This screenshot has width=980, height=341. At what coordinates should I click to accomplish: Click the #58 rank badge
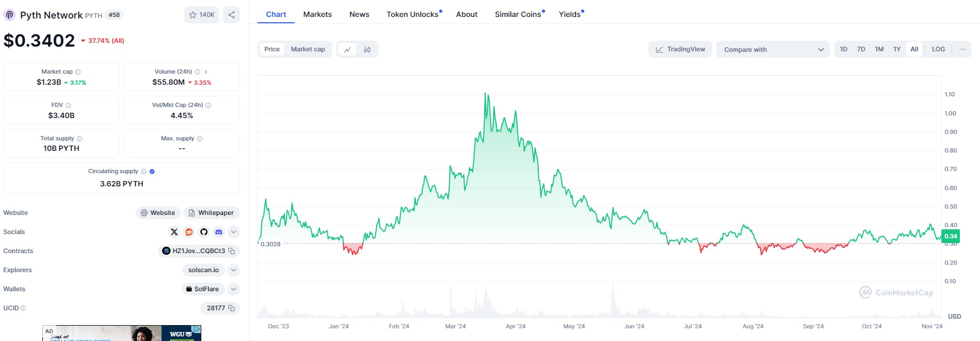[x=114, y=15]
